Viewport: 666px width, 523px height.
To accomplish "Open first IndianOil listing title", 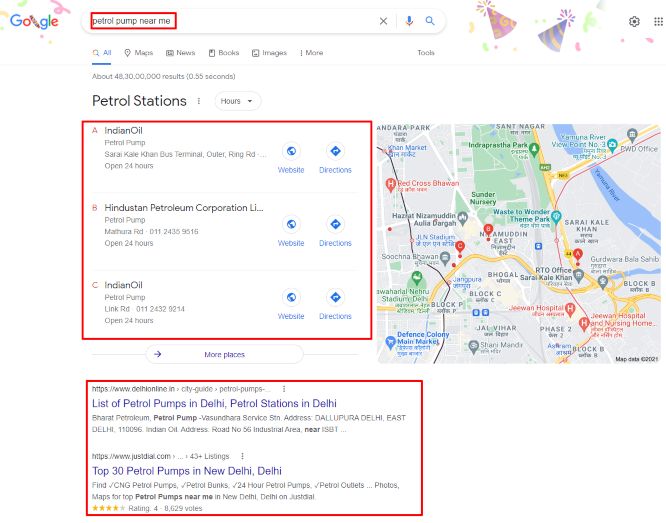I will tap(123, 130).
